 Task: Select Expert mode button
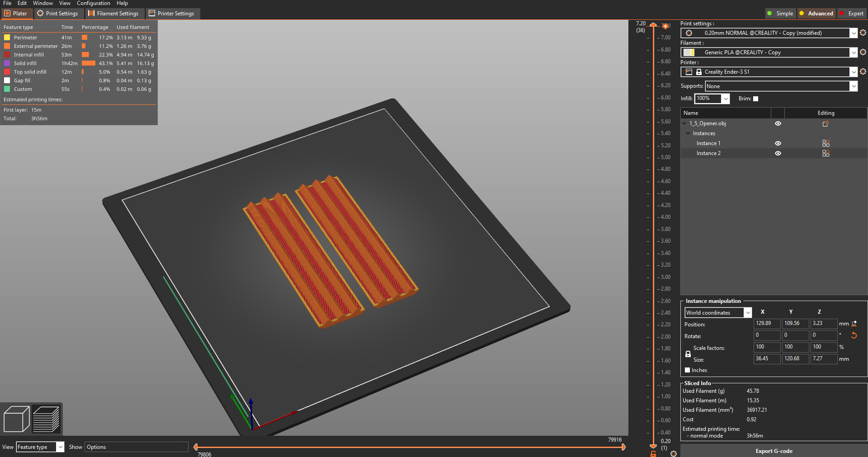(851, 14)
